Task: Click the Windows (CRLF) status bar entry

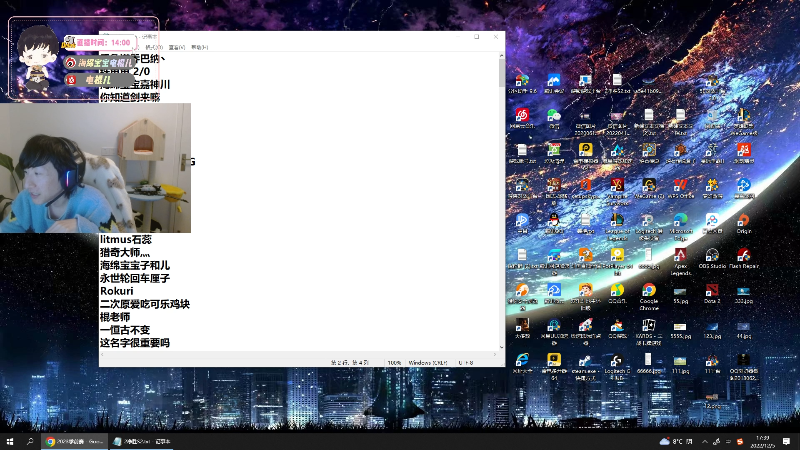Action: (x=428, y=363)
